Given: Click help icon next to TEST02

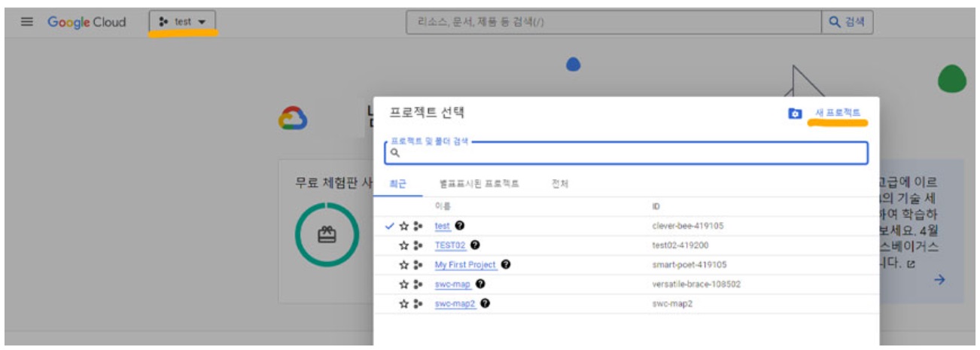Looking at the screenshot, I should pos(476,245).
